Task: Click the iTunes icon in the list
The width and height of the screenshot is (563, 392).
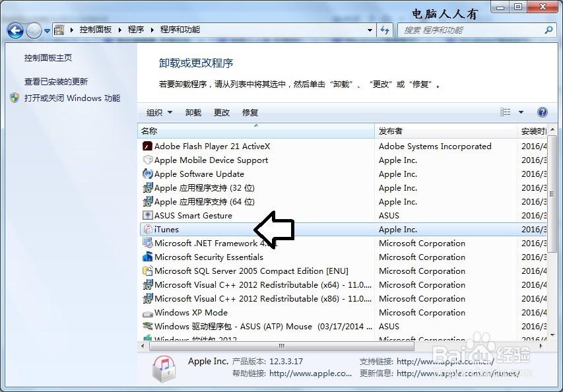Action: [148, 229]
